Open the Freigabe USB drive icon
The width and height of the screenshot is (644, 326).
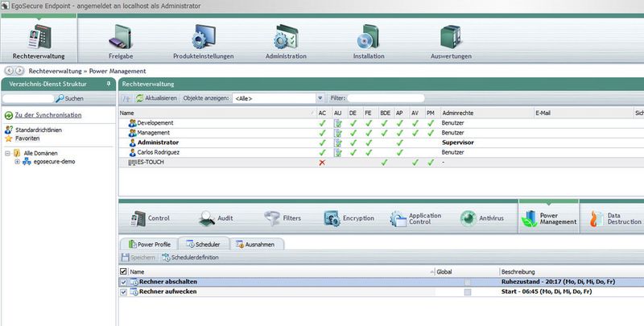coord(120,37)
